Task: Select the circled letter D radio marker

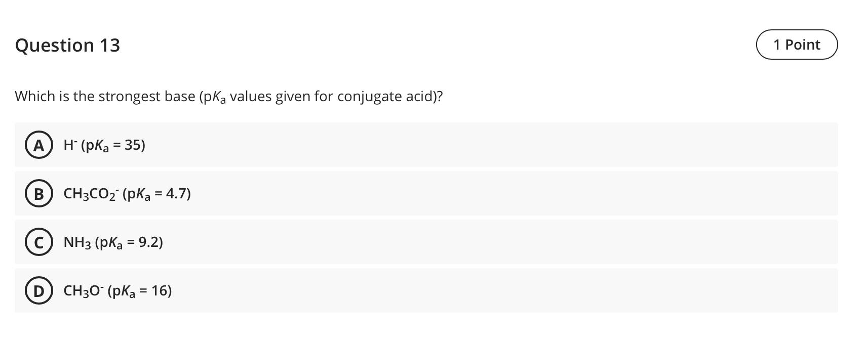Action: click(38, 291)
